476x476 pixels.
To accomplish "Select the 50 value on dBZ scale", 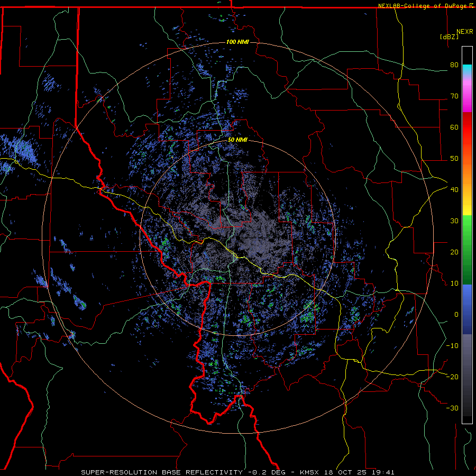I will [454, 159].
